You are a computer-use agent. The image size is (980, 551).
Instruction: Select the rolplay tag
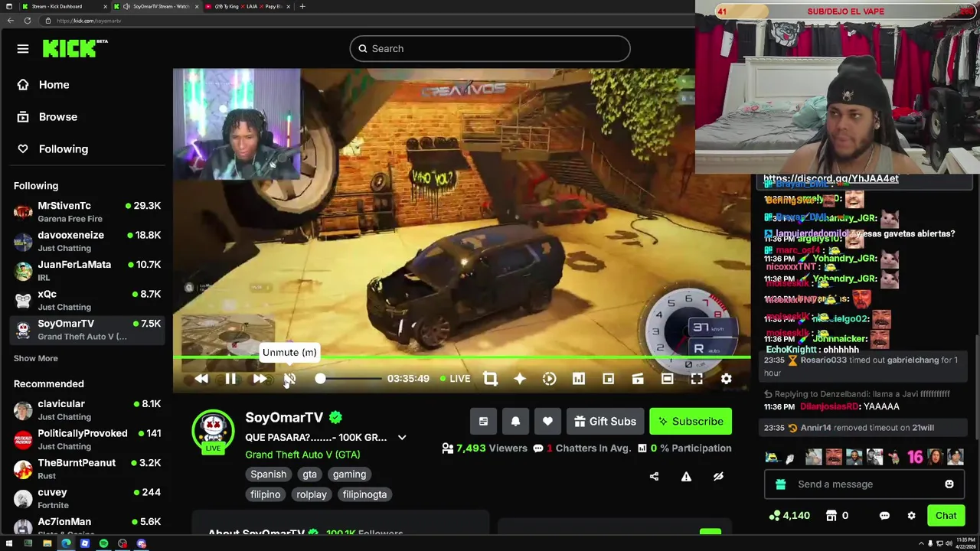[x=311, y=494]
